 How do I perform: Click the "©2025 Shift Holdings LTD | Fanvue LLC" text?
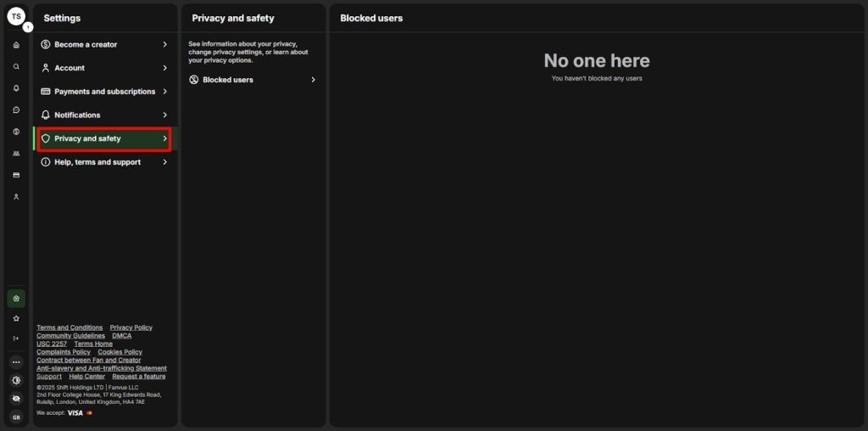tap(87, 387)
